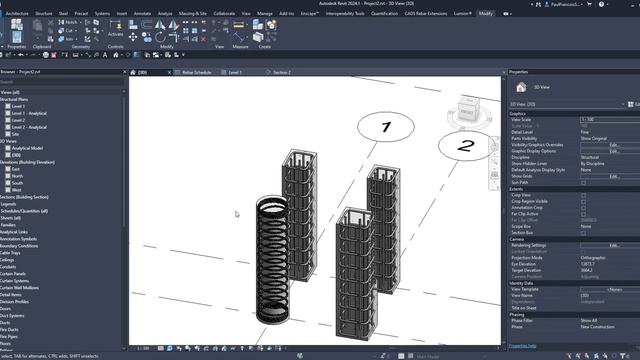Screen dimensions: 640x360
Task: Click the ViewCube in the 3D view
Action: click(x=469, y=111)
